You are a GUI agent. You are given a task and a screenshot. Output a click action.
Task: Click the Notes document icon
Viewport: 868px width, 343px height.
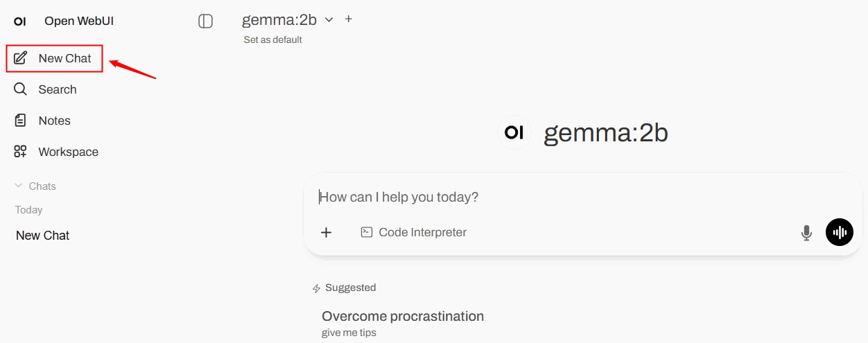[x=21, y=121]
